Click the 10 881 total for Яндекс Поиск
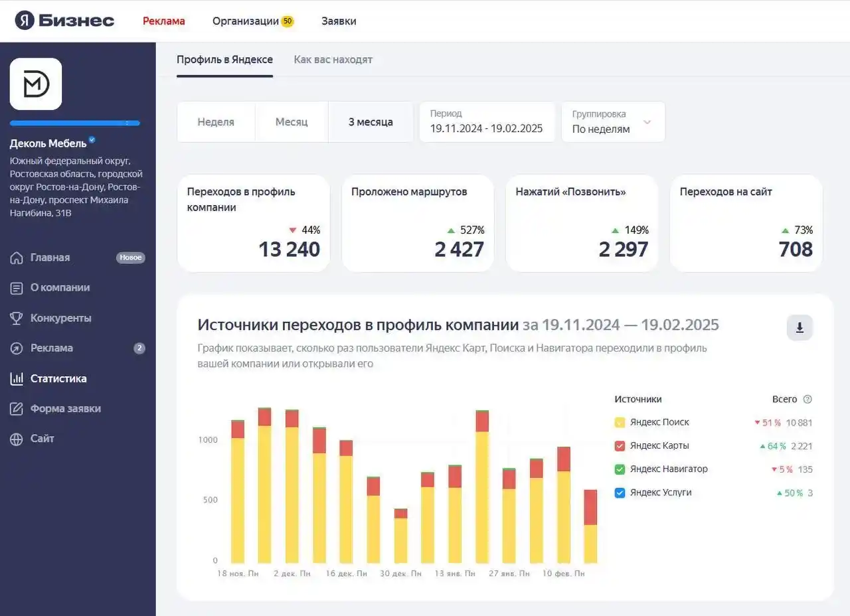850x616 pixels. pyautogui.click(x=799, y=423)
